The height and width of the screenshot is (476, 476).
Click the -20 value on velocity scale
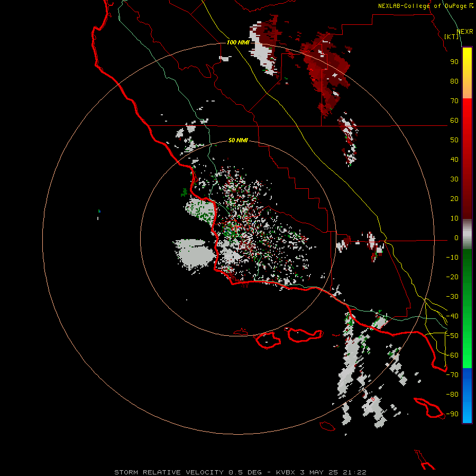point(452,277)
